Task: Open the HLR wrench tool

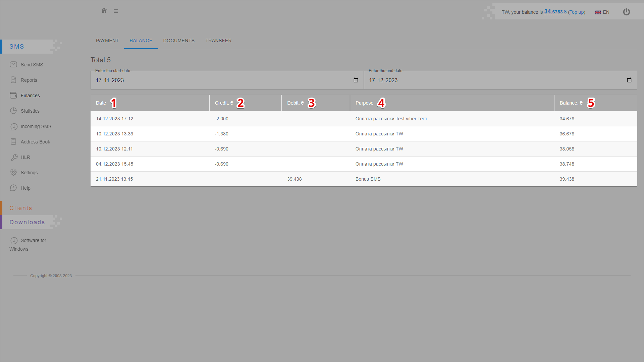Action: [x=14, y=157]
